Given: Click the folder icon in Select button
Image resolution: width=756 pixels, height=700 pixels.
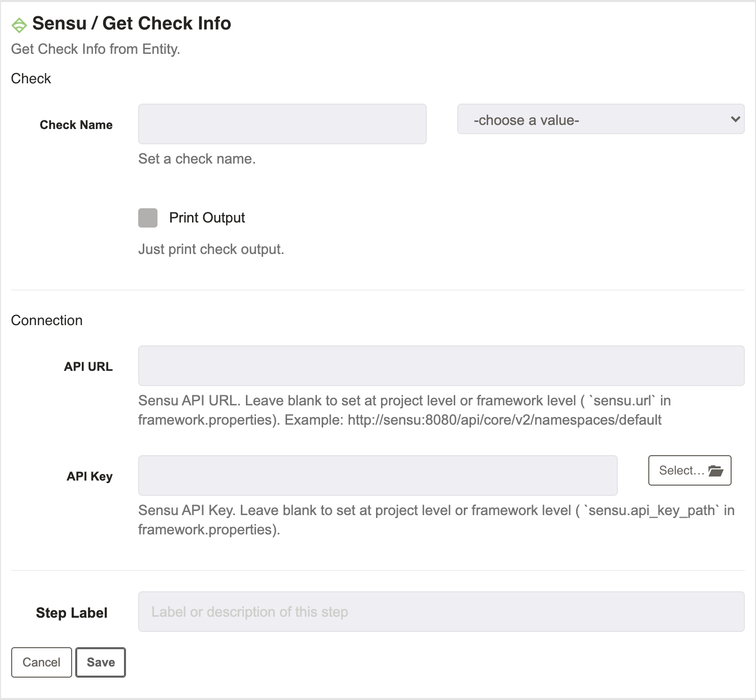Looking at the screenshot, I should (715, 471).
